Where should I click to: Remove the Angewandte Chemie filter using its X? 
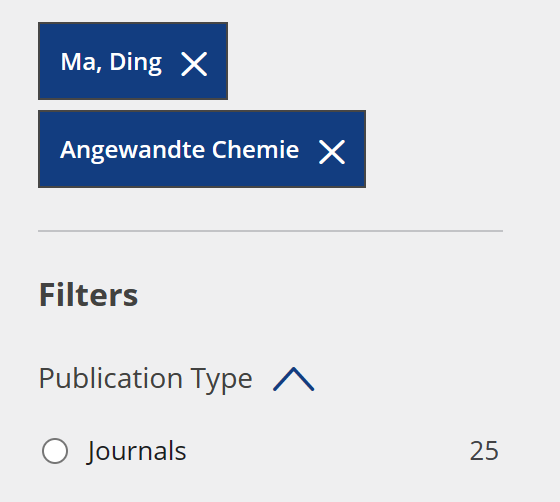pos(332,152)
